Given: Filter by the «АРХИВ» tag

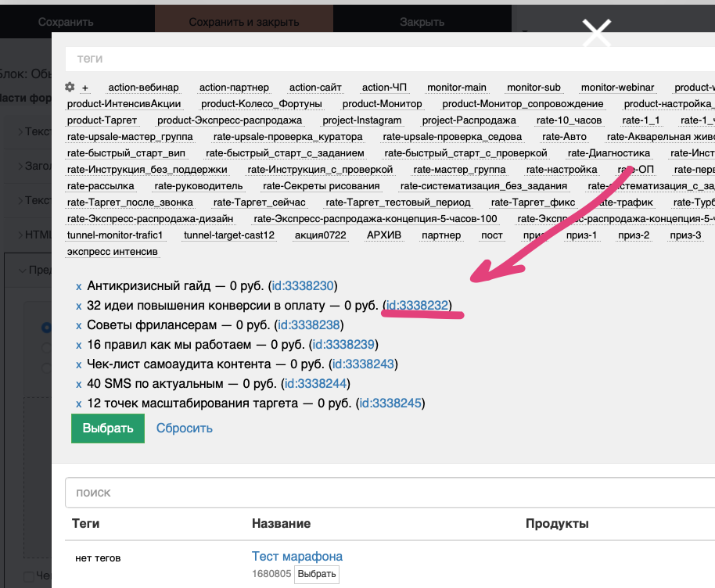Looking at the screenshot, I should [x=384, y=235].
